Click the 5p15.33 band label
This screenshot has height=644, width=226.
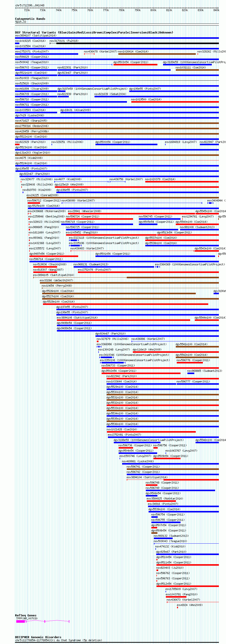[21, 22]
